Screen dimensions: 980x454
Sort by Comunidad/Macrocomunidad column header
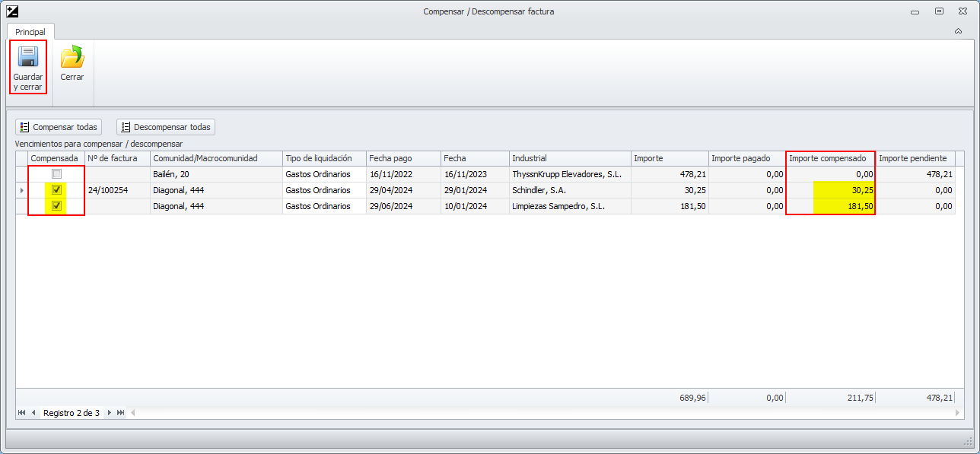pos(216,158)
